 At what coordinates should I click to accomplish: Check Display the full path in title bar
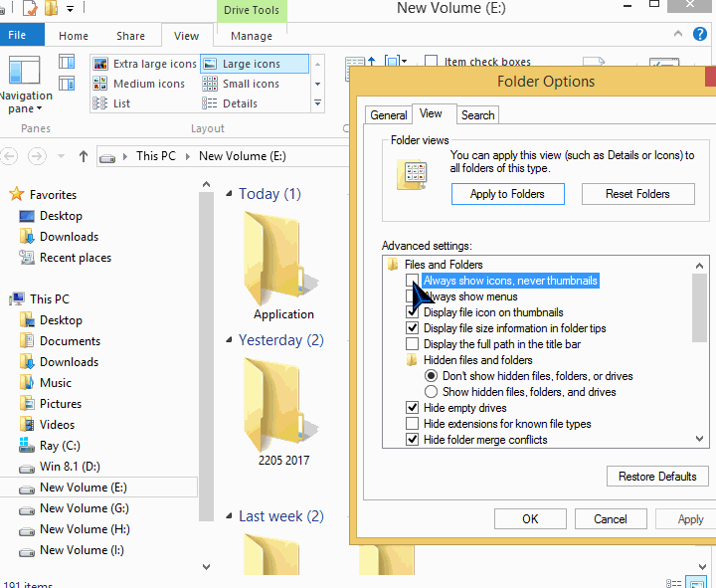coord(412,343)
